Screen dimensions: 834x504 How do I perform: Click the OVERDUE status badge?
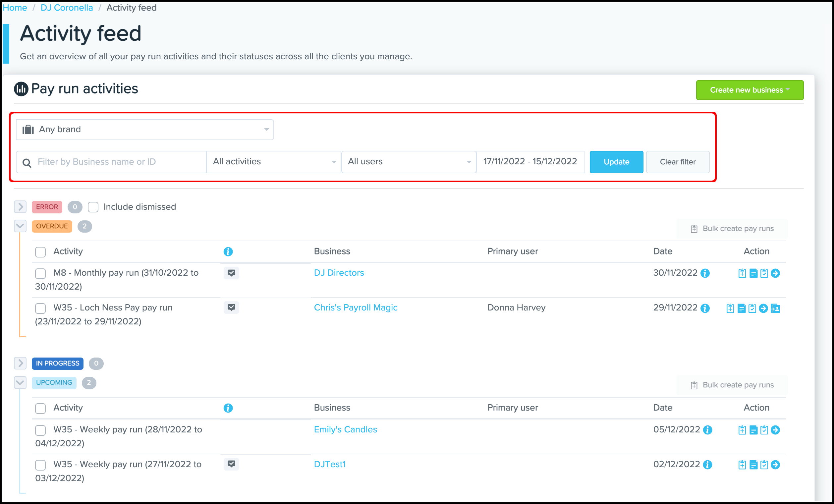click(x=52, y=226)
